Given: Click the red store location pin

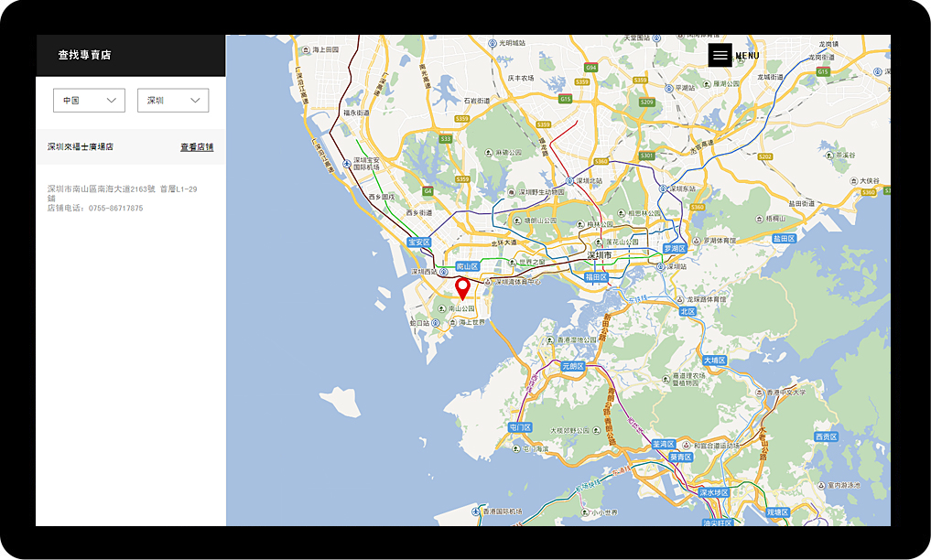Looking at the screenshot, I should [462, 289].
